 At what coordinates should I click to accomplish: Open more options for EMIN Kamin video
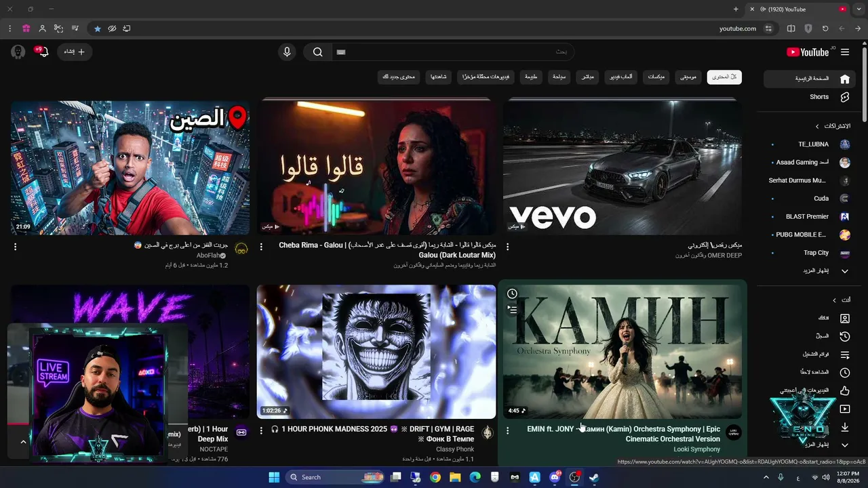[x=507, y=431]
